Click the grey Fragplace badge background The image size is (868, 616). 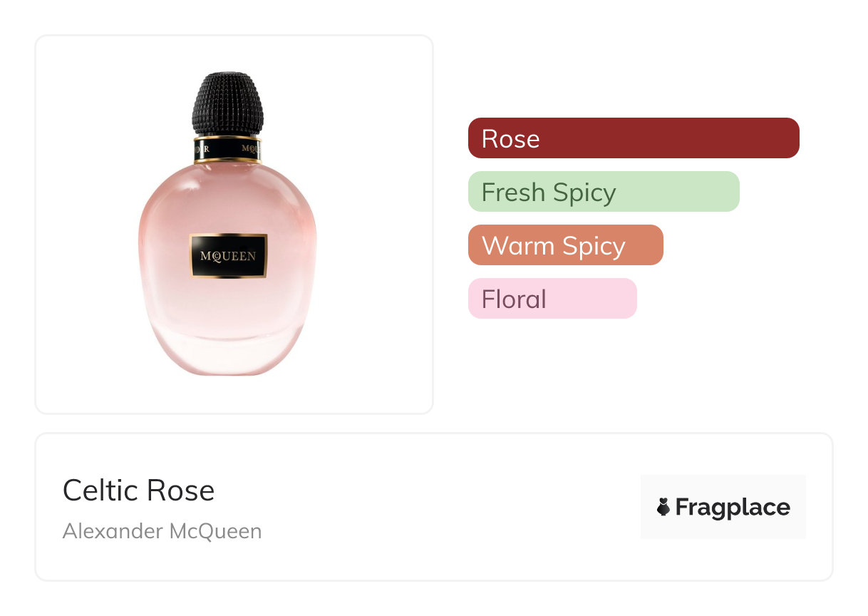[723, 507]
